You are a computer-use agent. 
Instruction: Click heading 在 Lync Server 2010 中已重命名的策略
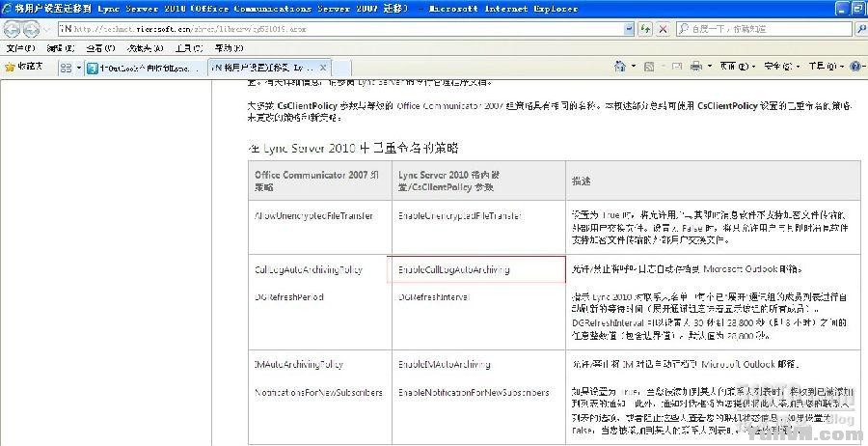pos(353,148)
